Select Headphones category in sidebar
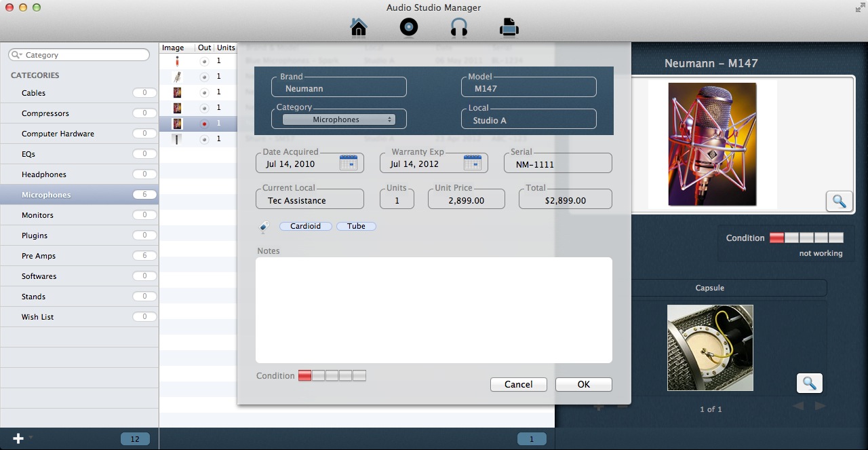The width and height of the screenshot is (868, 450). tap(44, 174)
